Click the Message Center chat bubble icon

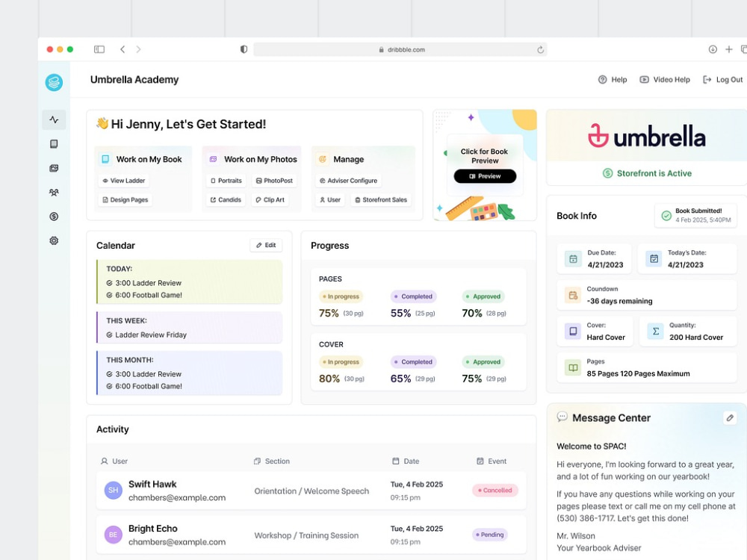(x=562, y=417)
